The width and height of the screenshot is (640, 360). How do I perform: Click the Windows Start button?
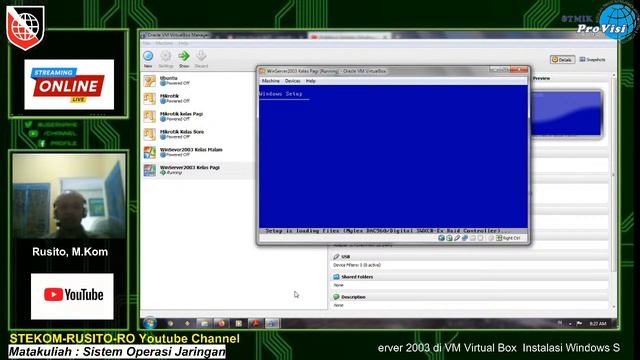coord(150,324)
